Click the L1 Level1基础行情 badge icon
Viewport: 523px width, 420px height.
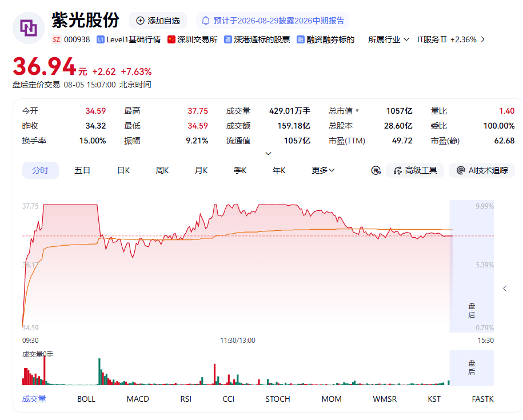tap(101, 39)
